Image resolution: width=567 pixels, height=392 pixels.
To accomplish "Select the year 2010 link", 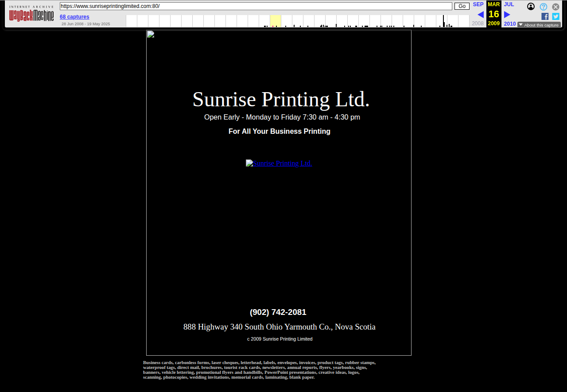I will click(510, 24).
